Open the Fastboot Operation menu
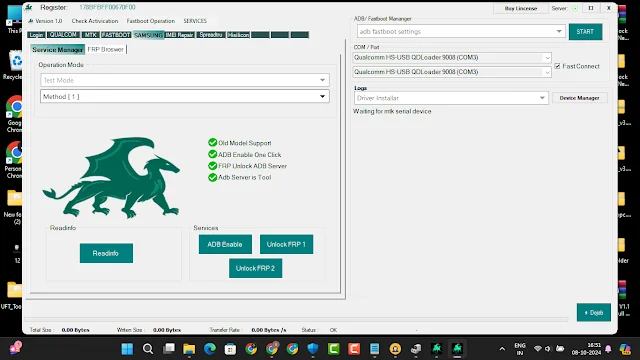 151,21
